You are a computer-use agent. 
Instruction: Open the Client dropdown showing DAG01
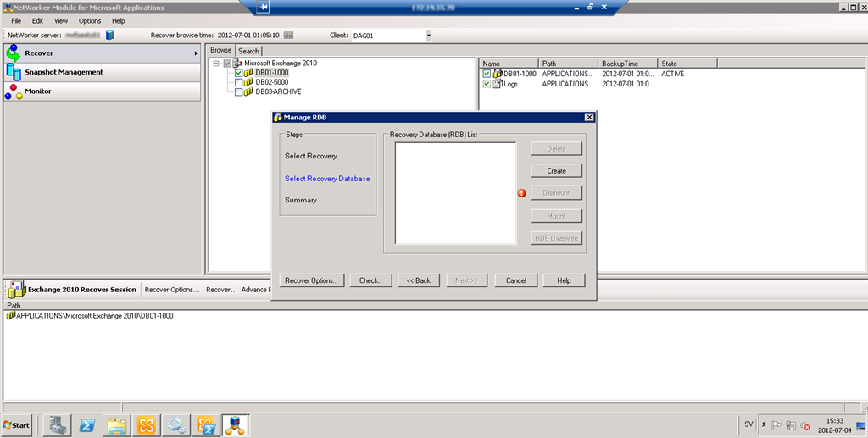coord(428,36)
